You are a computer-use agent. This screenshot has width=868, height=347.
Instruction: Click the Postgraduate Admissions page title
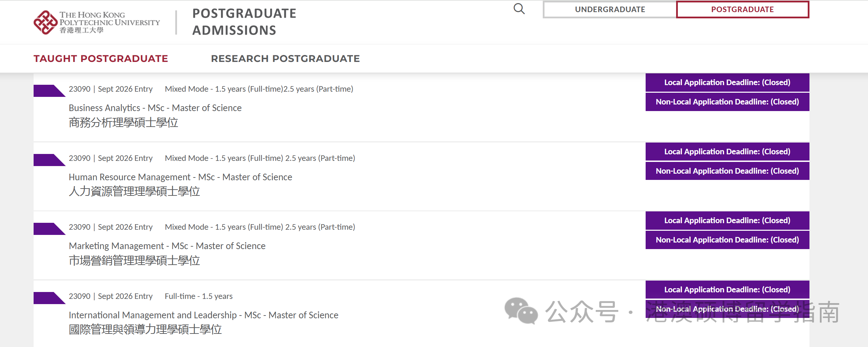(244, 22)
